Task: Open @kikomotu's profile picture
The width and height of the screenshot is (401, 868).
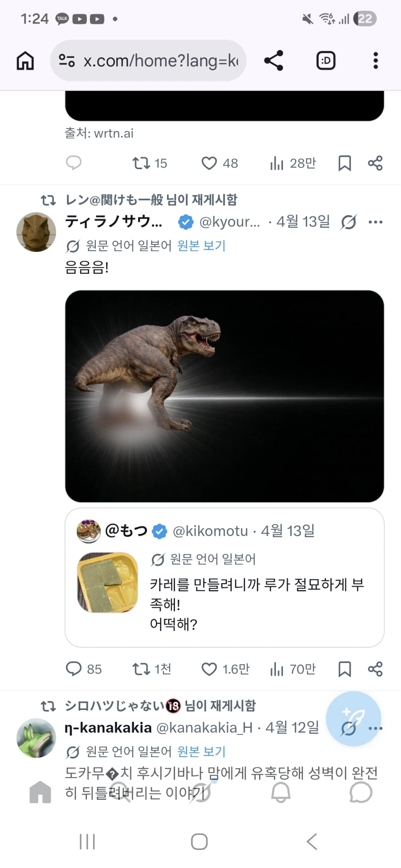Action: click(x=88, y=531)
